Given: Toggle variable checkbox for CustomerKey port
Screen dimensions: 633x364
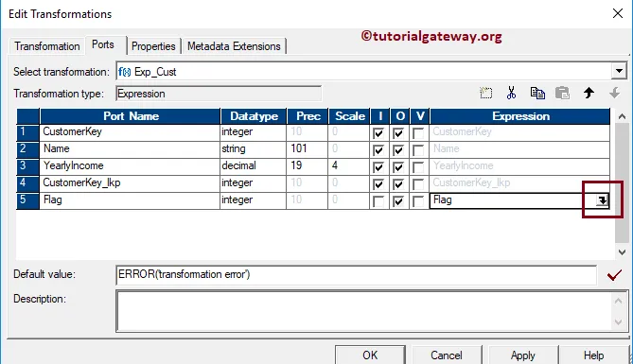Looking at the screenshot, I should point(418,133).
